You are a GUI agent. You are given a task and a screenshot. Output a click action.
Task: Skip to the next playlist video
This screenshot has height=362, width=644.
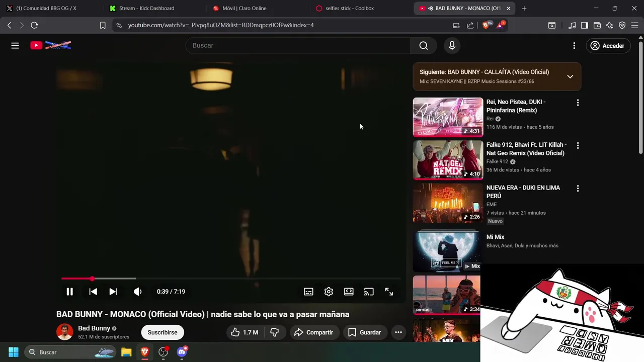pyautogui.click(x=113, y=292)
